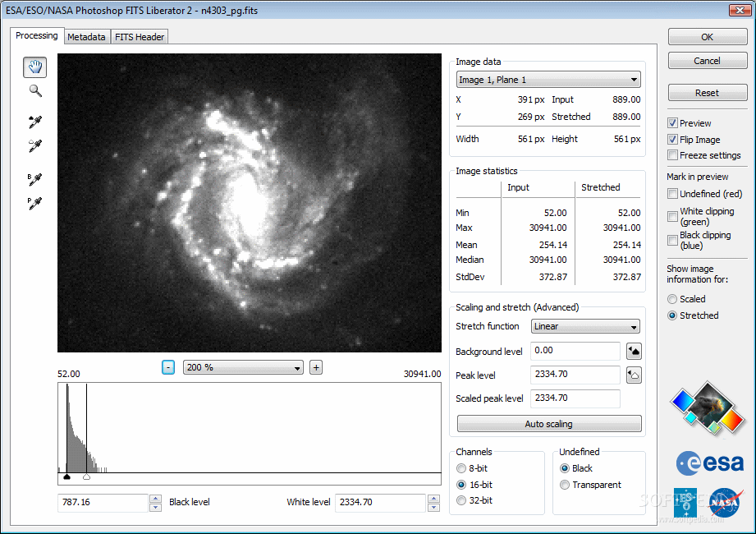
Task: Click the Auto scaling button
Action: (x=549, y=424)
